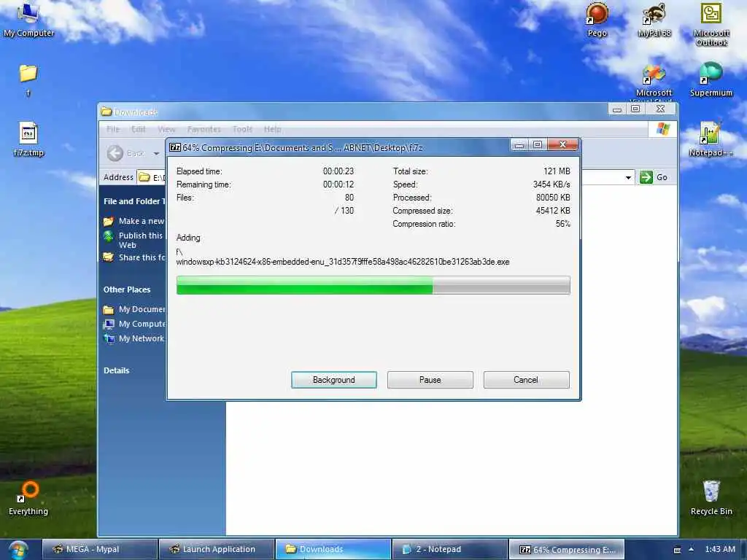Minimize the 7-Zip compressing dialog
This screenshot has height=560, width=747.
point(519,145)
